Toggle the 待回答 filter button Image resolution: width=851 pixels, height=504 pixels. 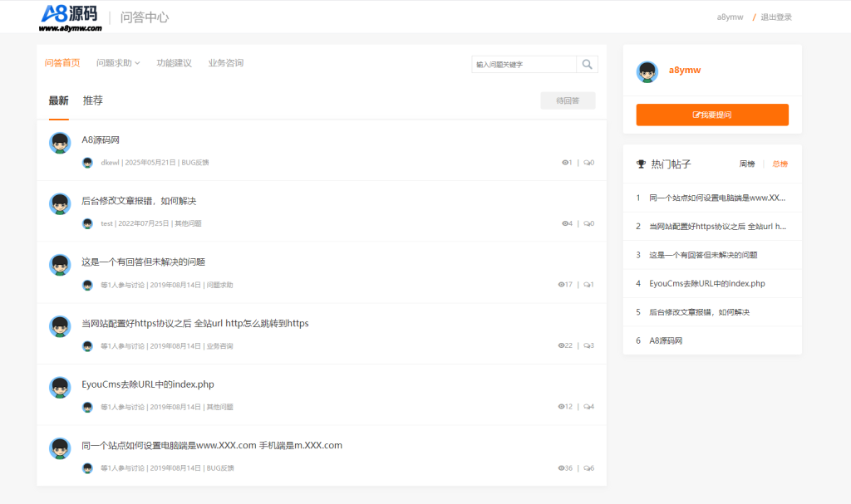(568, 100)
